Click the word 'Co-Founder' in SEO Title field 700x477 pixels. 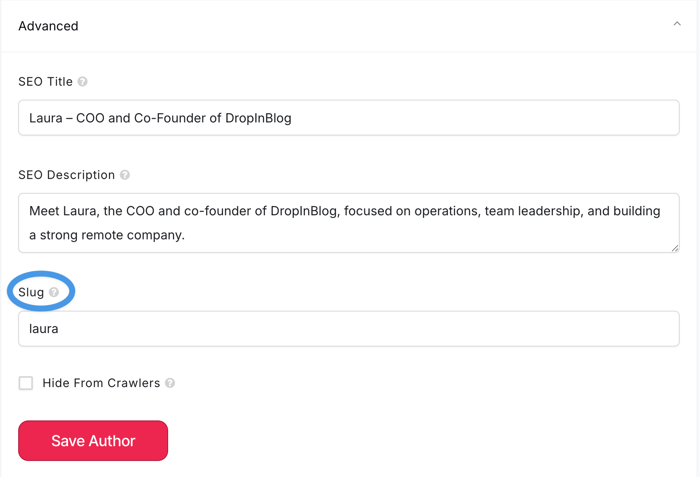pos(169,118)
